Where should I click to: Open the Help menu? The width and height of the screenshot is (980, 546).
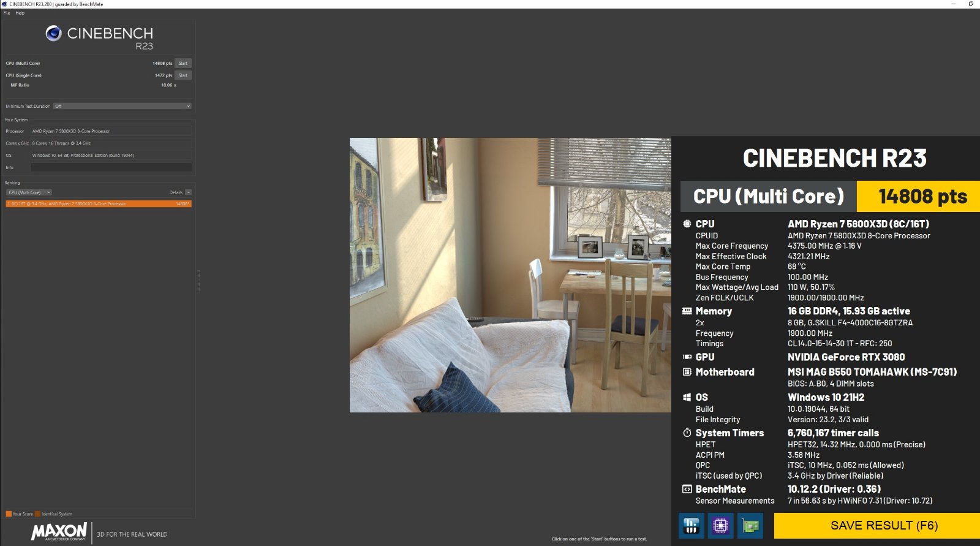click(20, 13)
